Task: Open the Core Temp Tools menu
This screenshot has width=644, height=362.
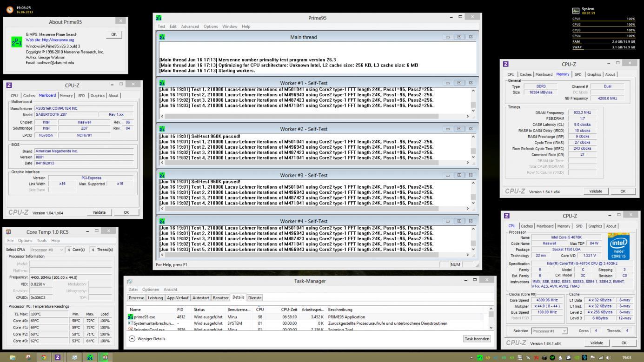Action: pos(42,240)
